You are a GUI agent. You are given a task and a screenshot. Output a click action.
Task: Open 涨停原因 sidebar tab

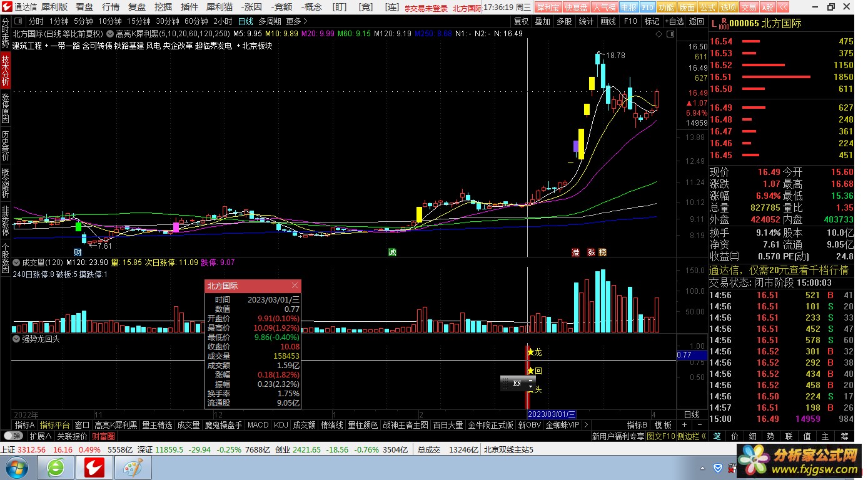(x=6, y=109)
